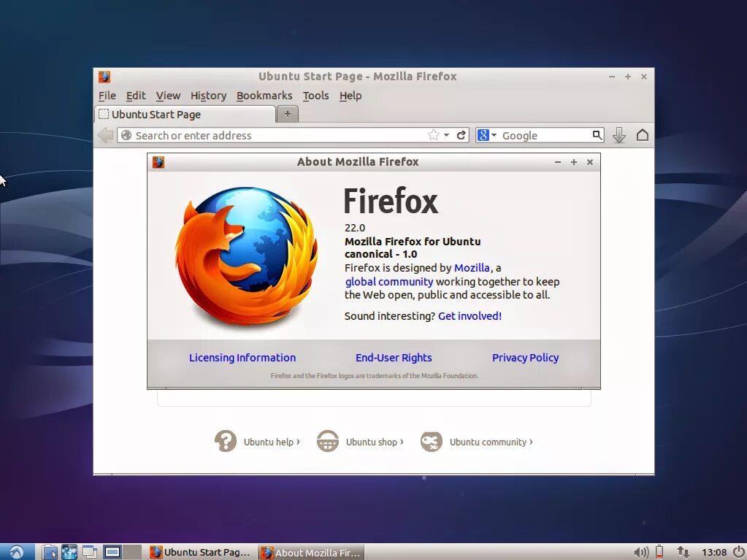Click the 13:08 clock in taskbar
The height and width of the screenshot is (560, 747).
(713, 553)
